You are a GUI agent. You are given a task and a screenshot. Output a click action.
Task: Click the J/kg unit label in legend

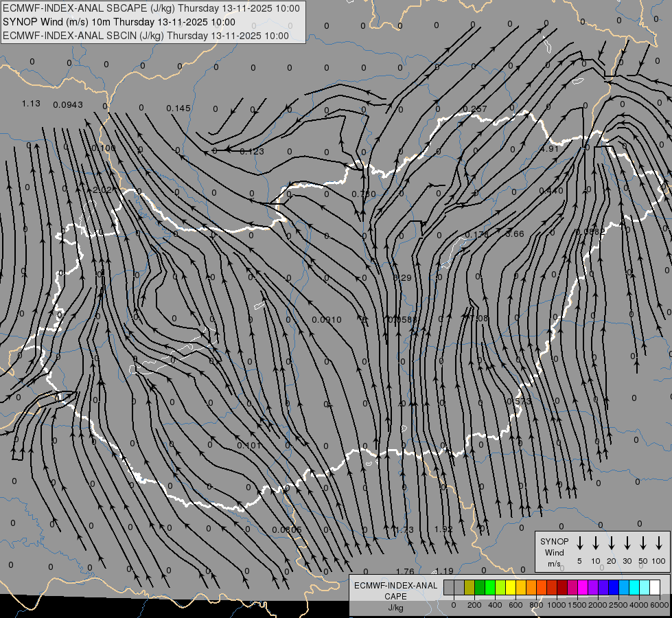tap(395, 608)
